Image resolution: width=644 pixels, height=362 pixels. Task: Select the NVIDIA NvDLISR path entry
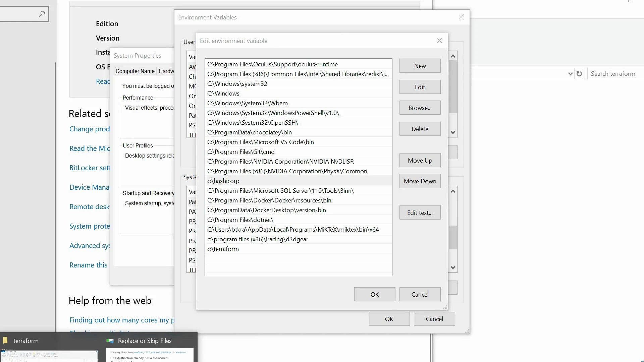pos(299,162)
